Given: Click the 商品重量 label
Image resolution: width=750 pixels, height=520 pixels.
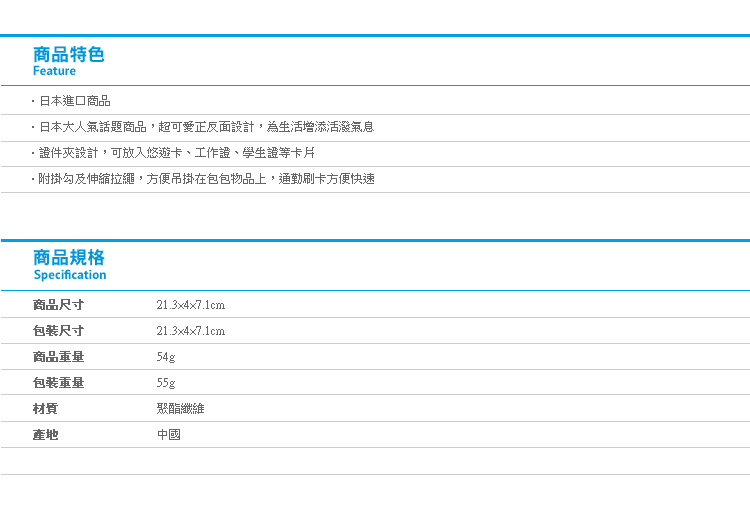Looking at the screenshot, I should (58, 357).
